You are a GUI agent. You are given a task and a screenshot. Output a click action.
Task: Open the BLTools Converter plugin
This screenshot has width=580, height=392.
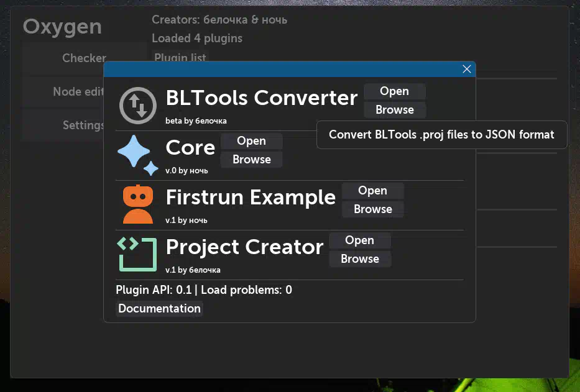coord(395,91)
